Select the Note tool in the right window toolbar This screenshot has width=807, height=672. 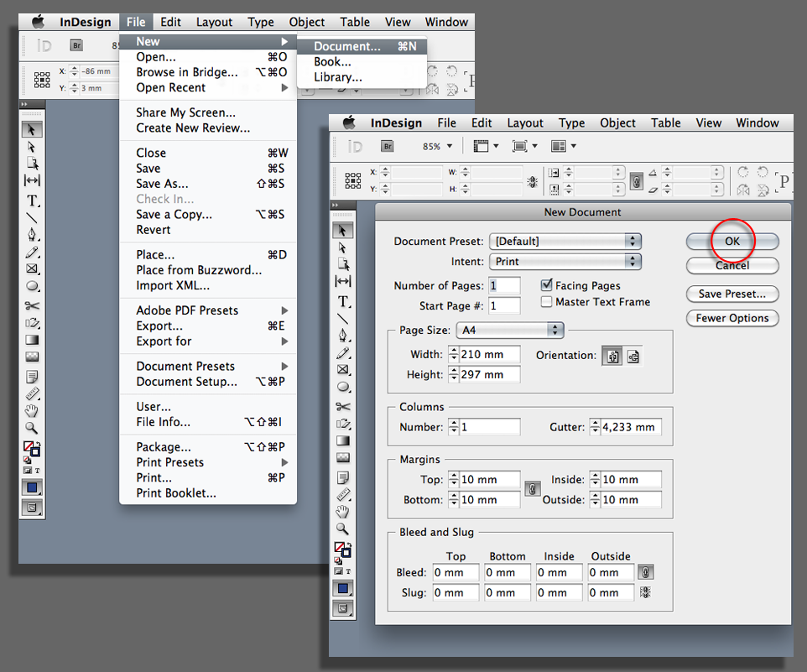(x=343, y=477)
